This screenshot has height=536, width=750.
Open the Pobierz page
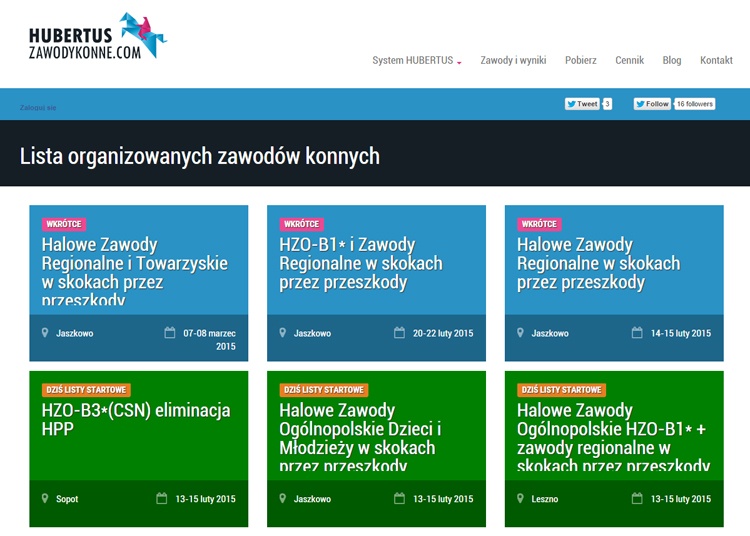click(x=581, y=60)
